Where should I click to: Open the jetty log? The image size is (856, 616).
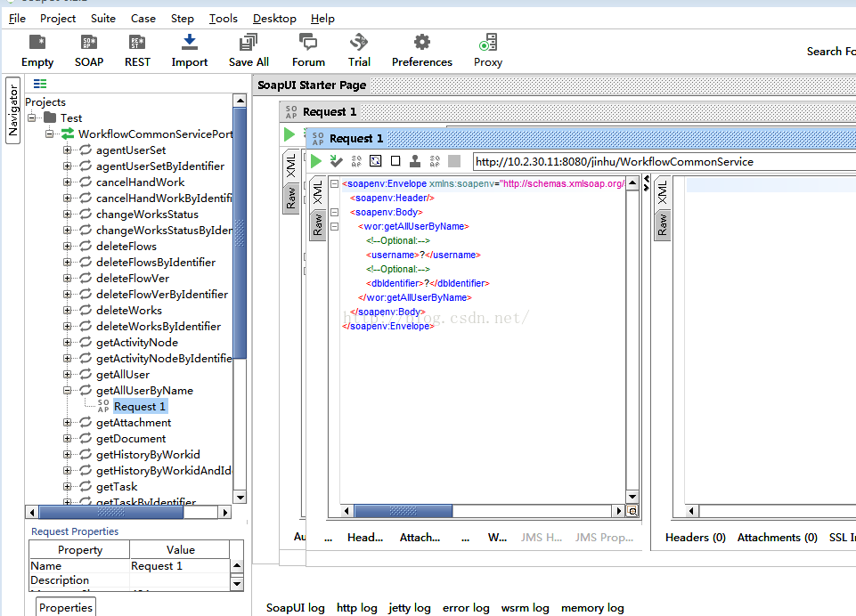(410, 608)
